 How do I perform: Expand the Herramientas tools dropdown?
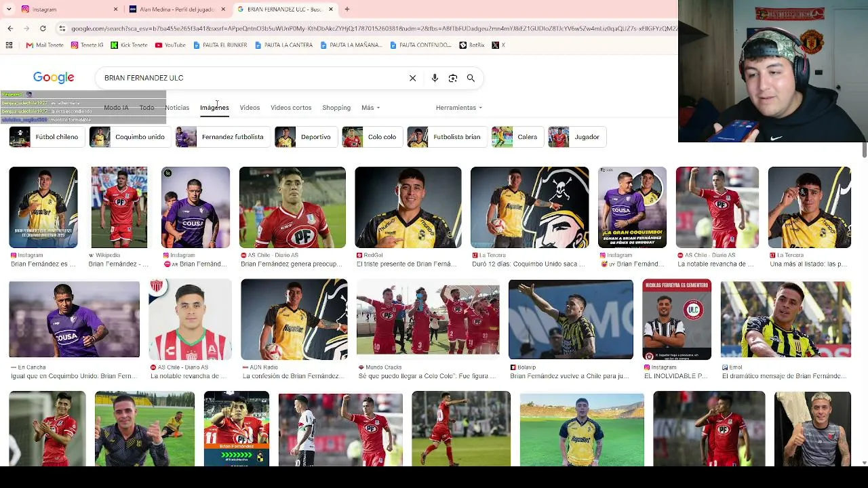pyautogui.click(x=459, y=108)
